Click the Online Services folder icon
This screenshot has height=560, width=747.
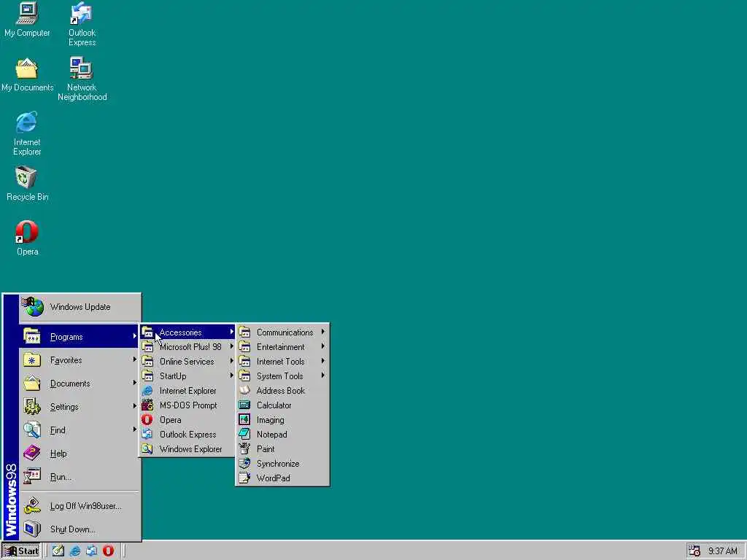tap(147, 361)
